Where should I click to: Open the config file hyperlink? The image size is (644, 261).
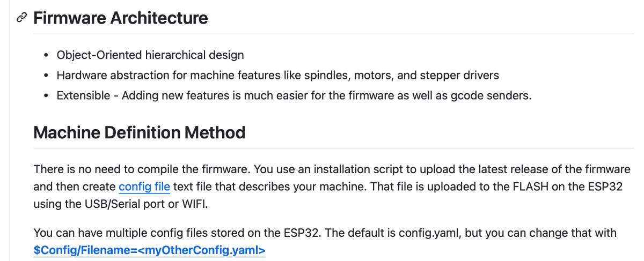click(144, 187)
